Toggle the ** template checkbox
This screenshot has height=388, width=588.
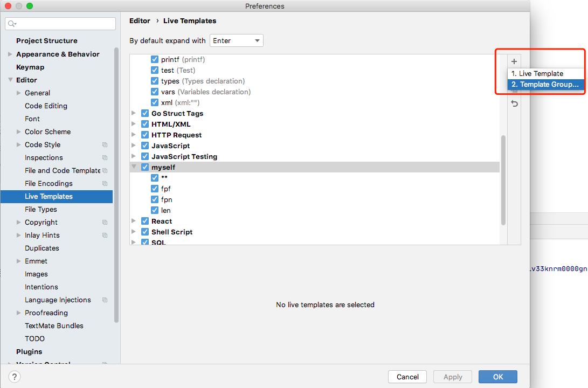click(155, 178)
